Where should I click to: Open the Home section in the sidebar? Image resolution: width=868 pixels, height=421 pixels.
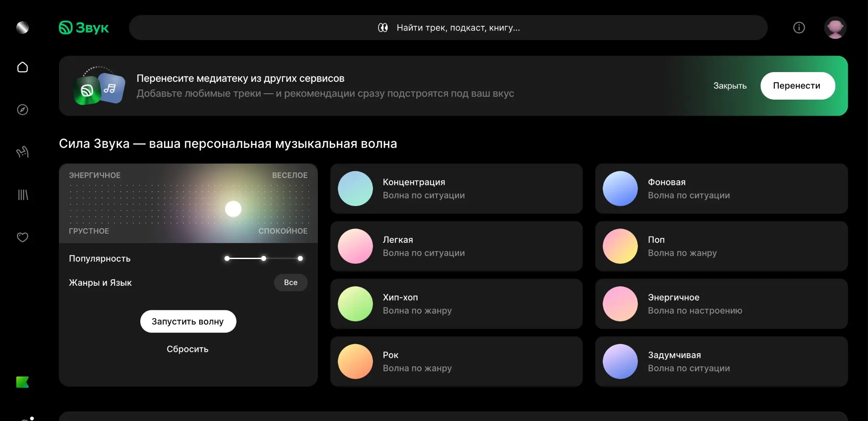(x=22, y=67)
